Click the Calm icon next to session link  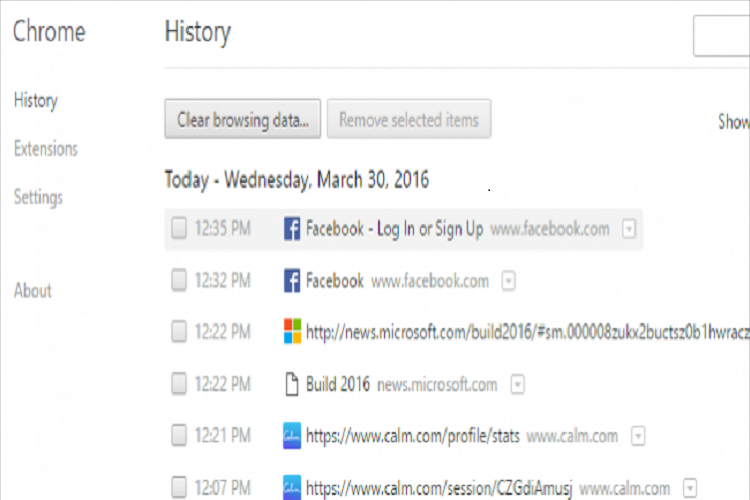[292, 487]
